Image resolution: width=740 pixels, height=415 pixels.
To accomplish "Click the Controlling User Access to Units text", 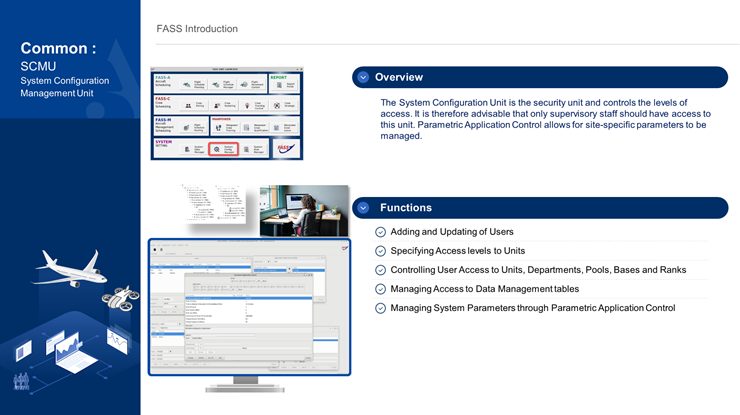I will click(x=538, y=270).
